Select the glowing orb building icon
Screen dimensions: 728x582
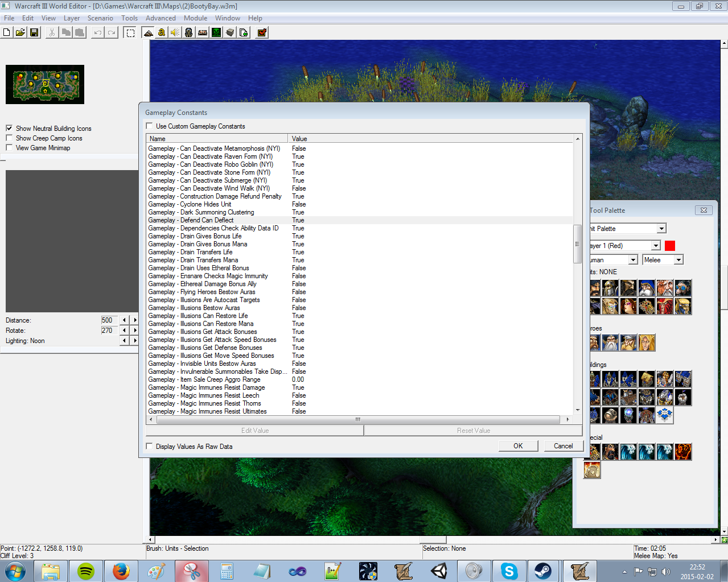[x=628, y=415]
